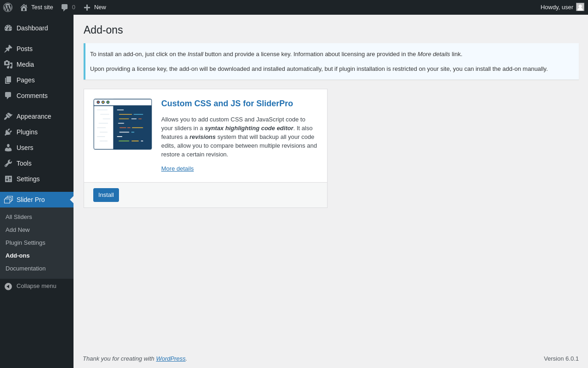This screenshot has width=588, height=368.
Task: Open More details link
Action: coord(177,168)
